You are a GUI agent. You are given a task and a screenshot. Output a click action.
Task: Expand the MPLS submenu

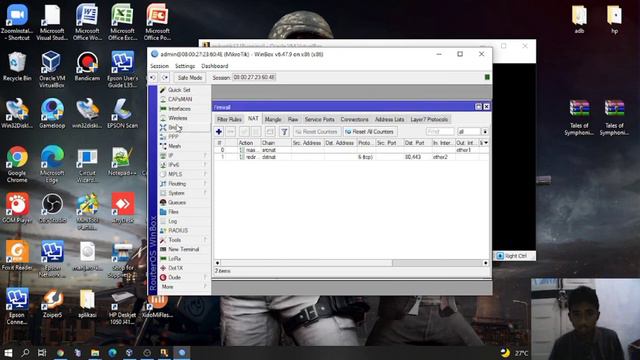(184, 174)
